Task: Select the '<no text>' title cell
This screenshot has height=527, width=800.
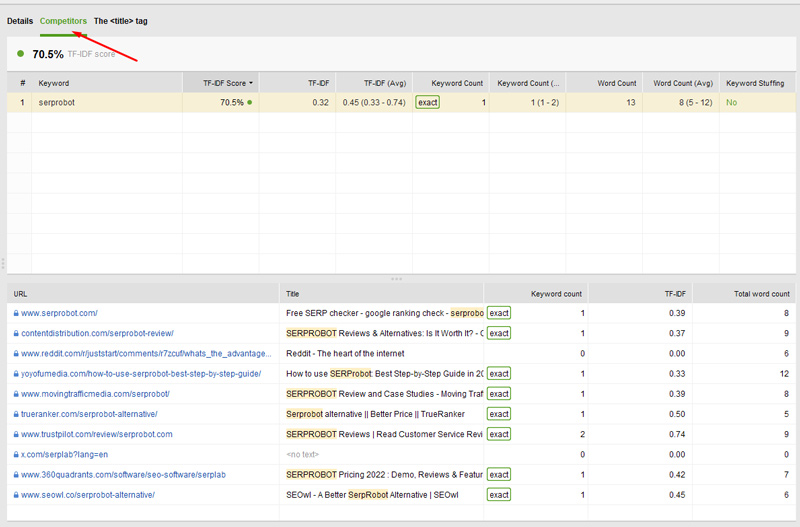Action: coord(302,455)
